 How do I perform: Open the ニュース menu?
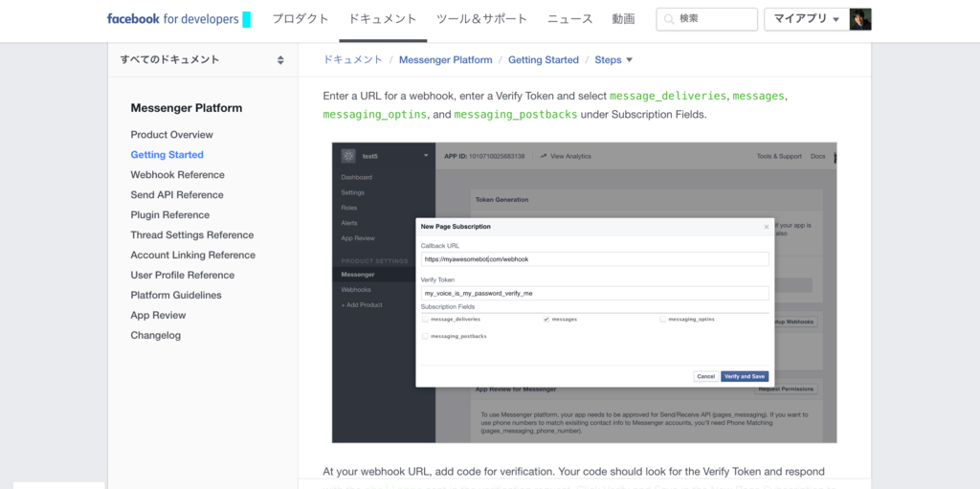(x=570, y=19)
